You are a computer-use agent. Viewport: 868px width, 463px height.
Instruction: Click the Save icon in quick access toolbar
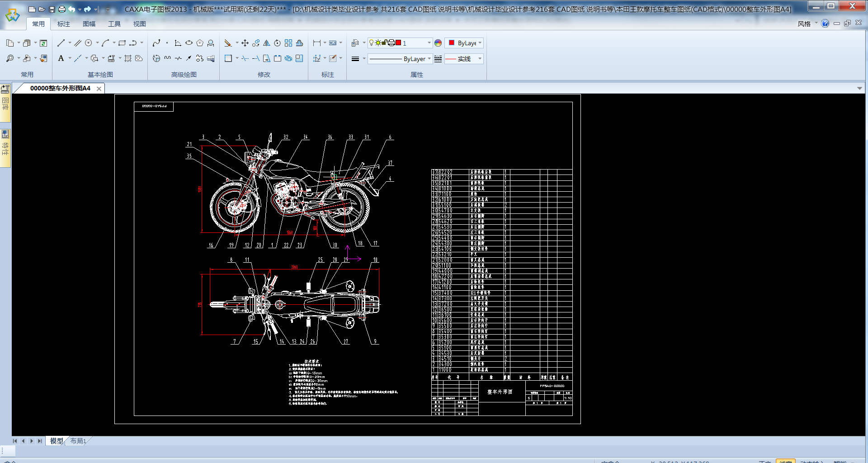52,9
